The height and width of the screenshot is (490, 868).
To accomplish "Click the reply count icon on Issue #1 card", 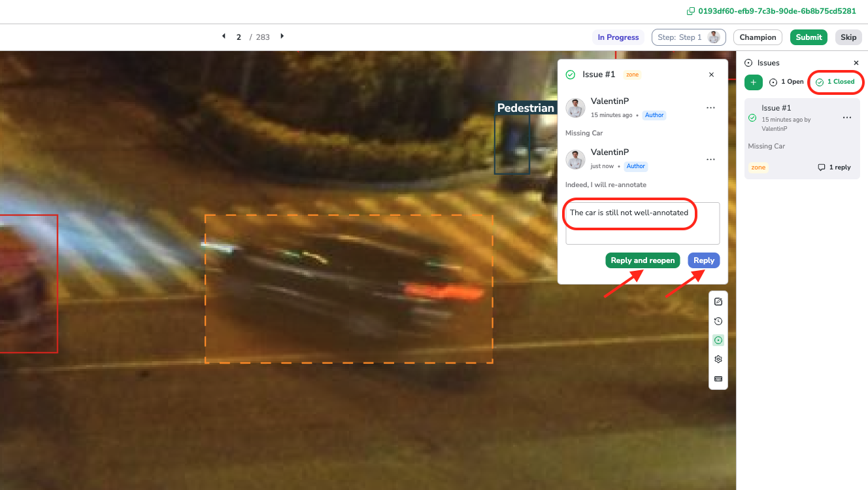I will coord(822,167).
